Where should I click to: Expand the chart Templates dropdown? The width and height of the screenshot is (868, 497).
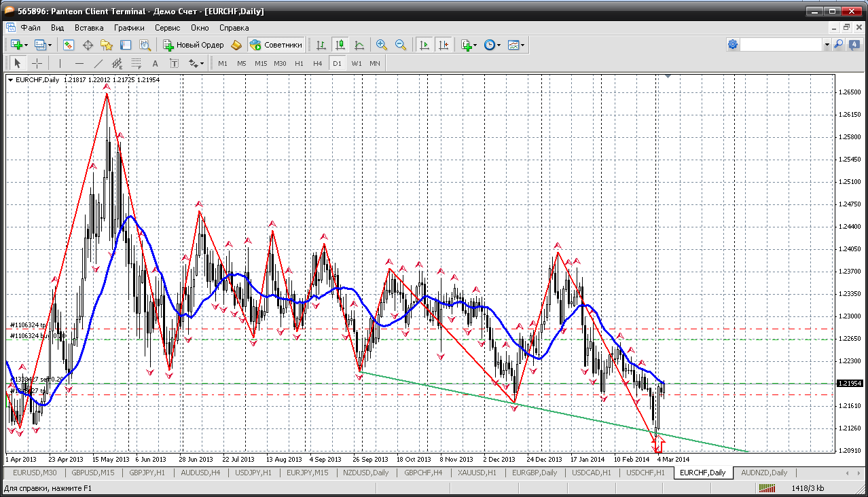[523, 45]
